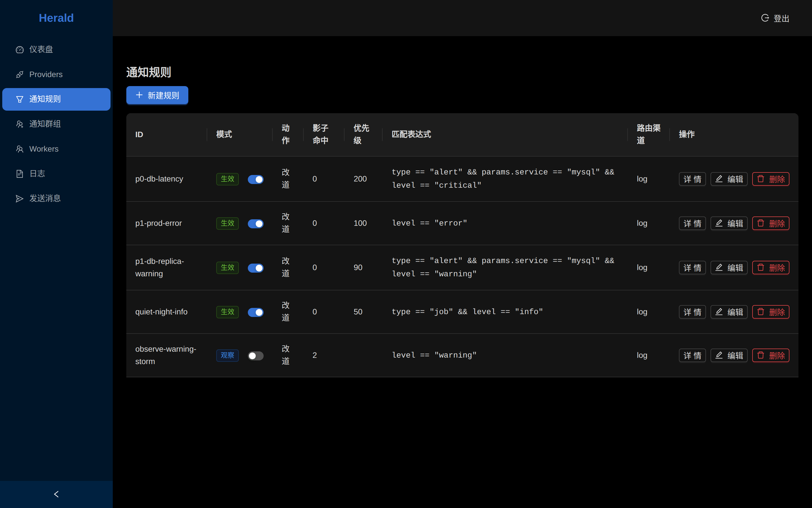Viewport: 812px width, 508px height.
Task: Click the 生效 tag in p1-prod-error row
Action: tap(228, 224)
